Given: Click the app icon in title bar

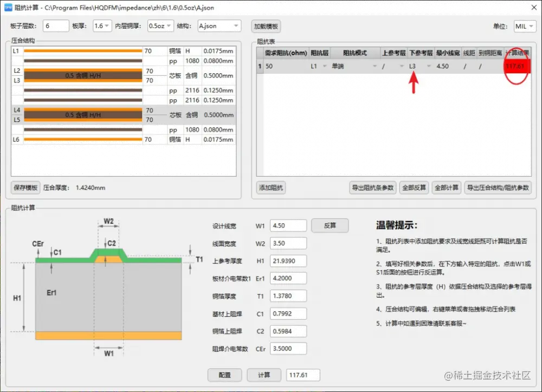Looking at the screenshot, I should 8,7.
